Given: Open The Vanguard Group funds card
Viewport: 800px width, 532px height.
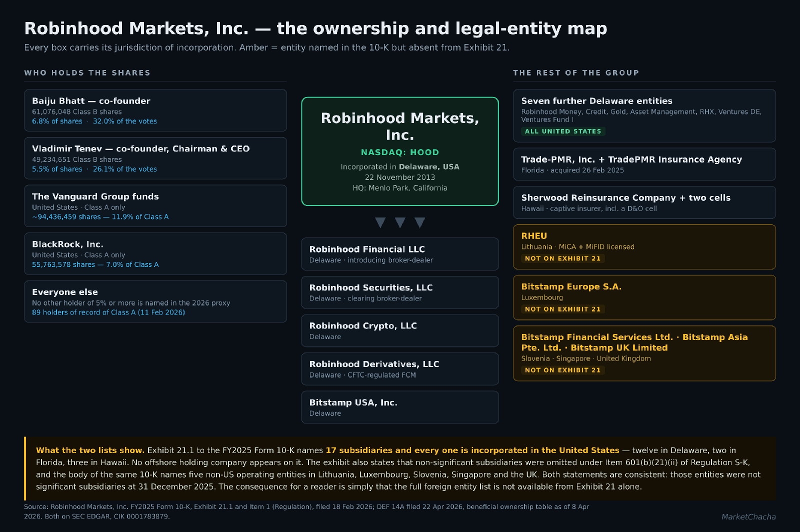Looking at the screenshot, I should point(155,206).
